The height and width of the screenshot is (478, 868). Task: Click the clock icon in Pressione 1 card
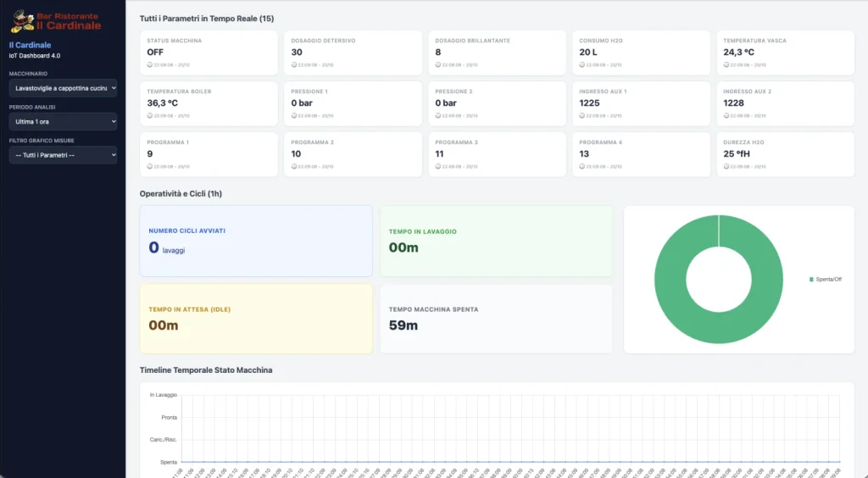(x=294, y=115)
